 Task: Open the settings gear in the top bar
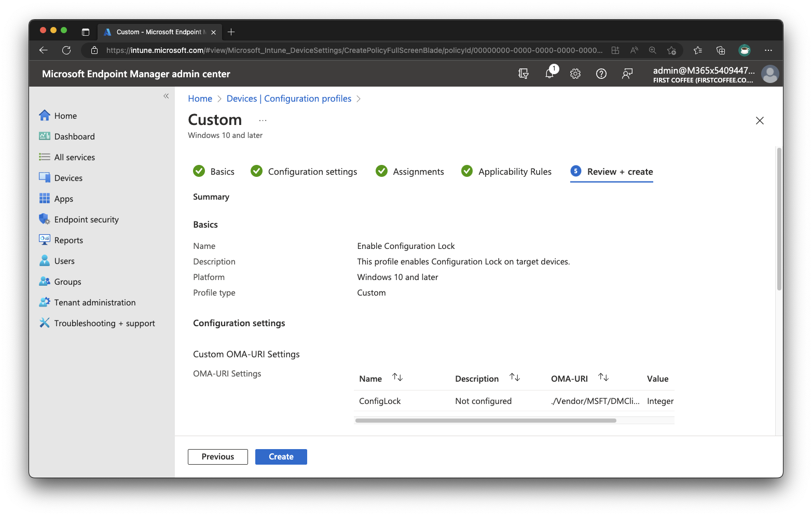575,73
